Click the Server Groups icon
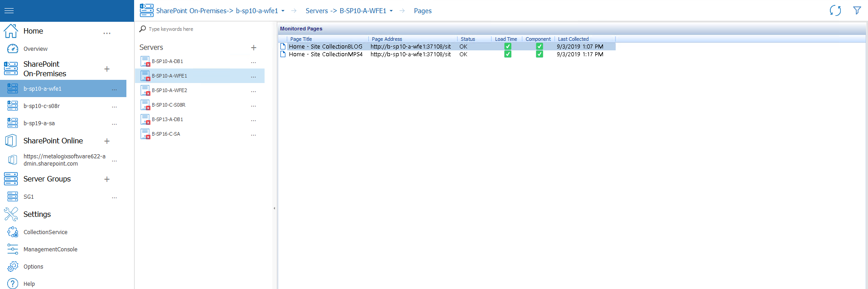The height and width of the screenshot is (289, 868). click(x=11, y=179)
